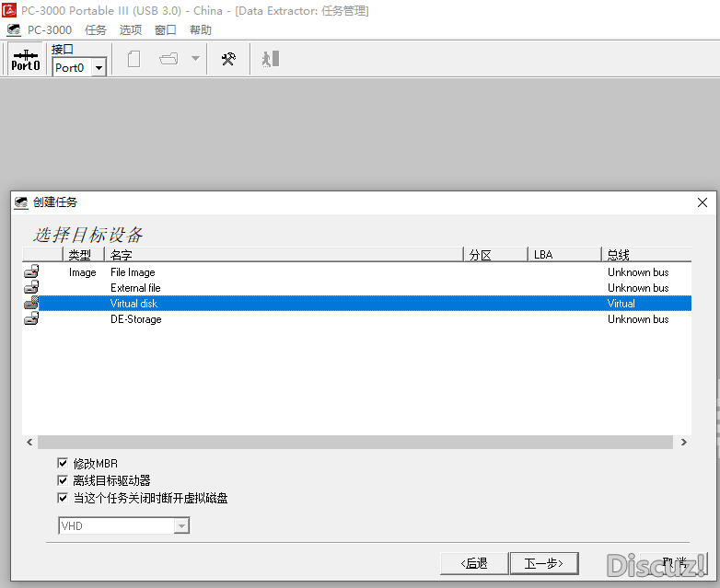Close the 创建任务 dialog

pyautogui.click(x=703, y=202)
